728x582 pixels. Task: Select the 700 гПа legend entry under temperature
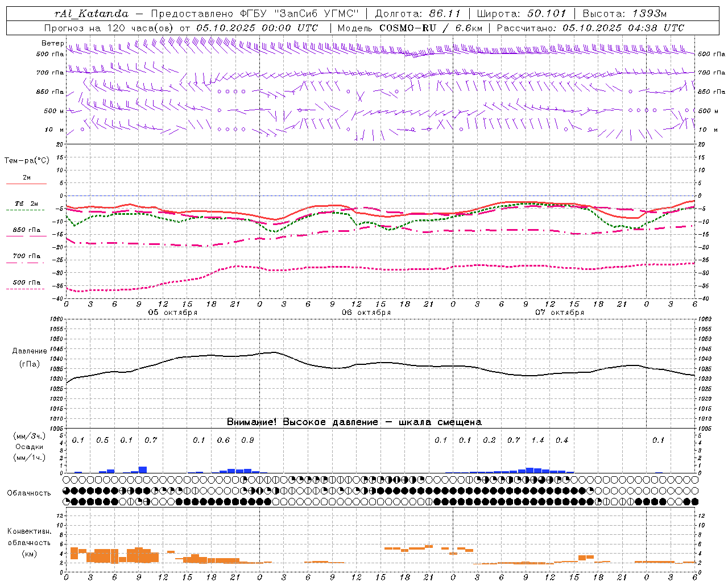click(26, 256)
